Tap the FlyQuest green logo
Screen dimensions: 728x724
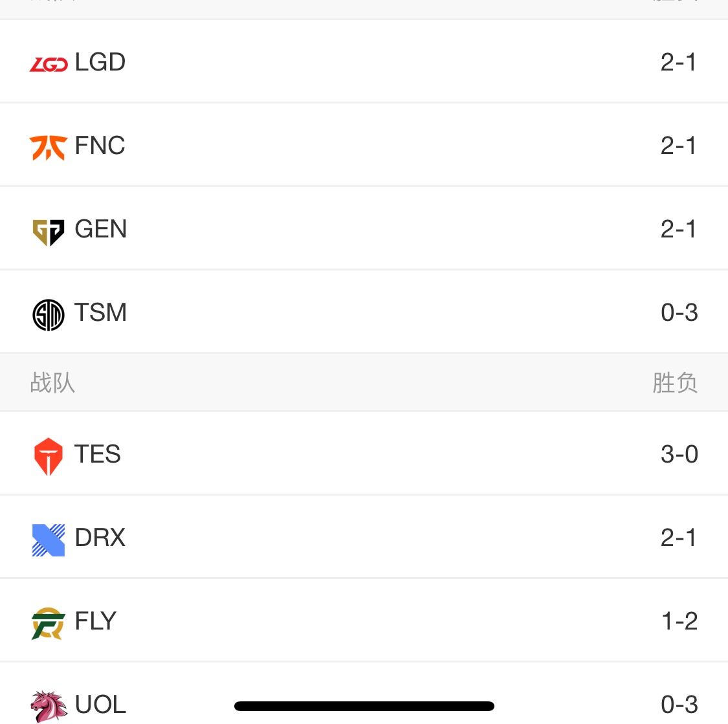point(49,623)
